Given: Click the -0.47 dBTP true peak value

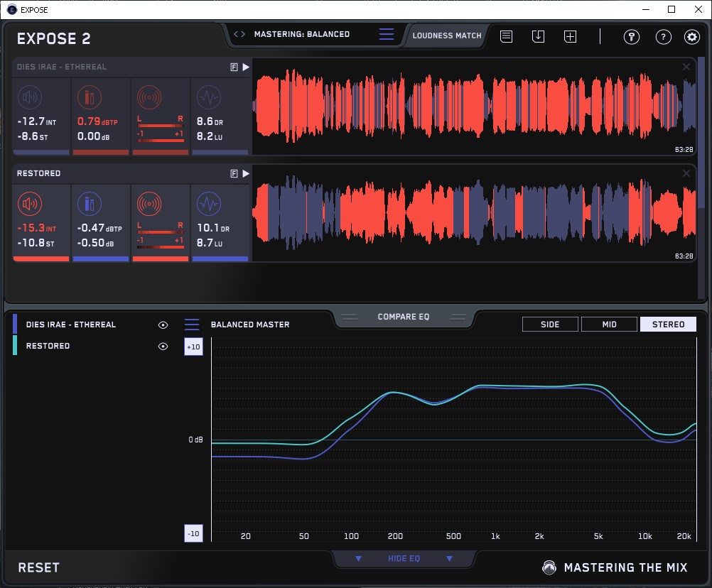Looking at the screenshot, I should [x=99, y=228].
